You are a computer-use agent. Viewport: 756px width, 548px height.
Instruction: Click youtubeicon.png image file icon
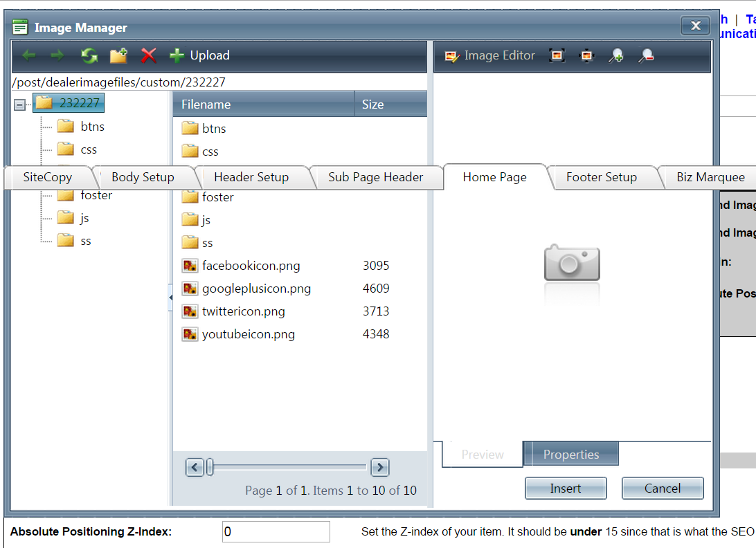(190, 334)
